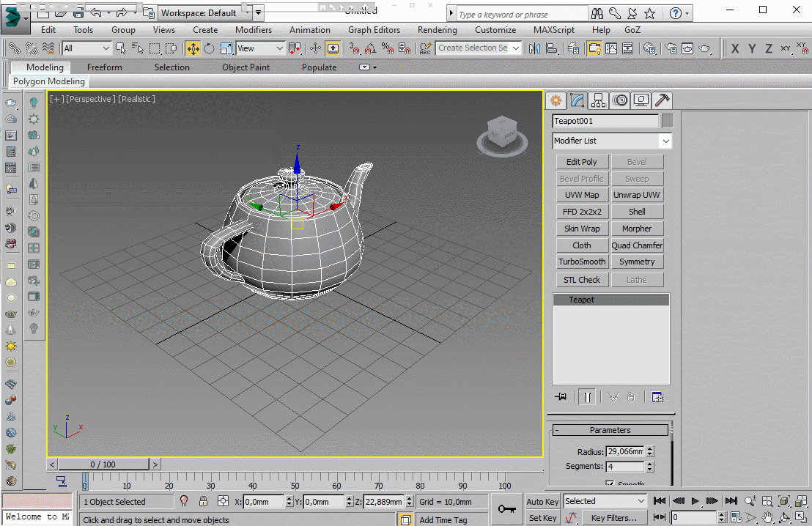Open the reference coordinate View dropdown

pos(260,48)
